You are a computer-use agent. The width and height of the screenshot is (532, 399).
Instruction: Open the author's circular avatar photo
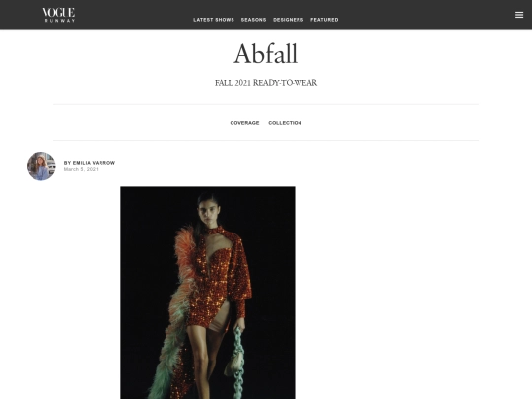pos(41,166)
